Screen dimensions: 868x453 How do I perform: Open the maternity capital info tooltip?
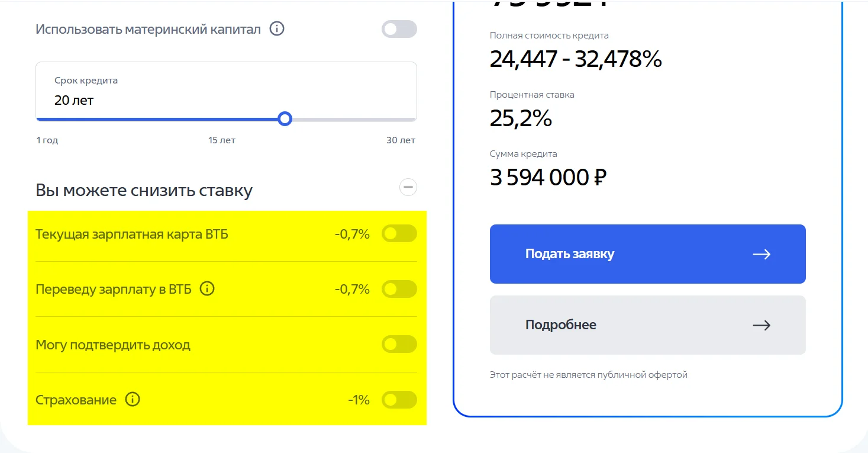point(276,28)
